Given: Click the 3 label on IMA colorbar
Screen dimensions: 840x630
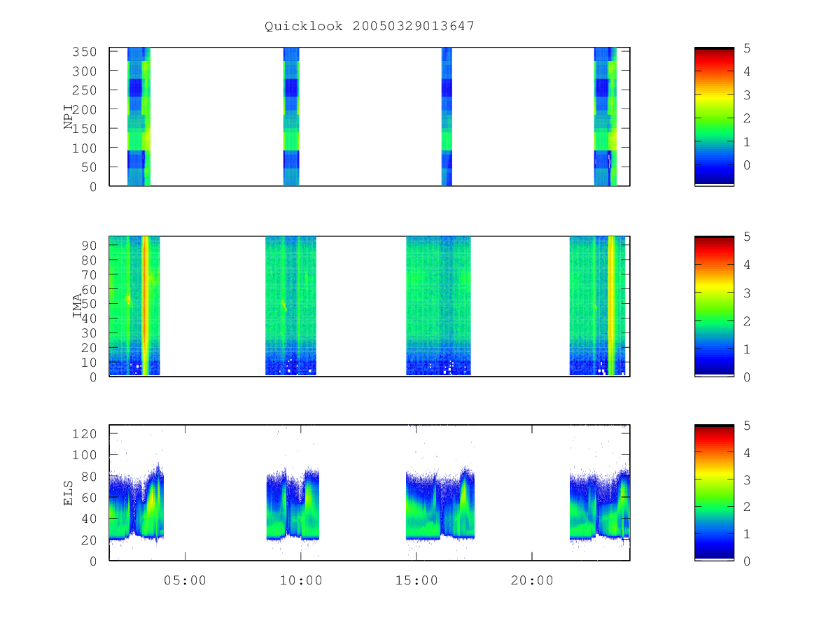Looking at the screenshot, I should pos(748,293).
